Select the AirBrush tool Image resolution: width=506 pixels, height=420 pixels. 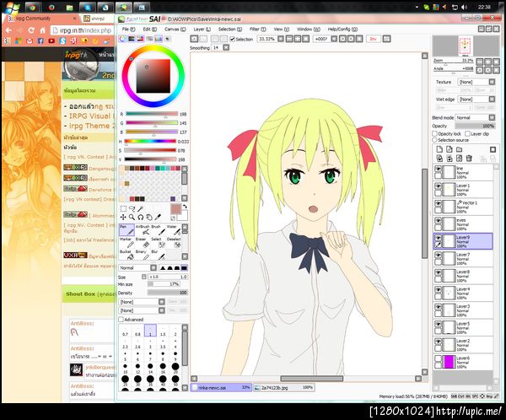pyautogui.click(x=143, y=230)
